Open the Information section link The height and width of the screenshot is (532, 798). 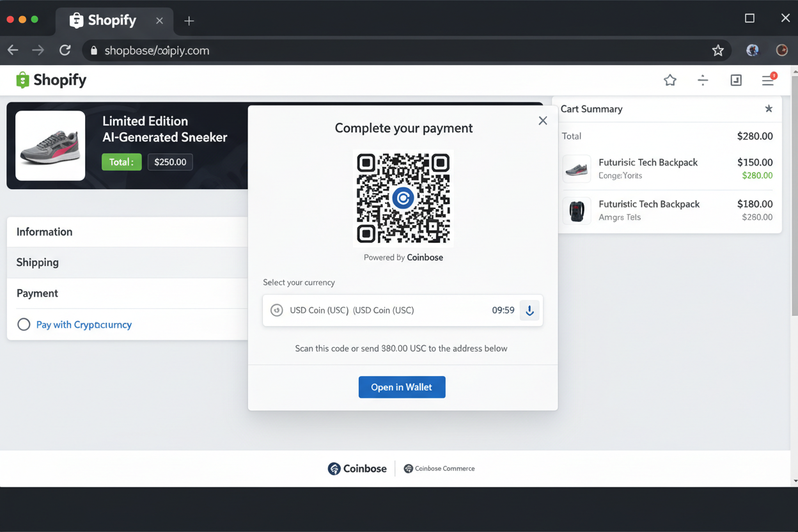click(44, 231)
